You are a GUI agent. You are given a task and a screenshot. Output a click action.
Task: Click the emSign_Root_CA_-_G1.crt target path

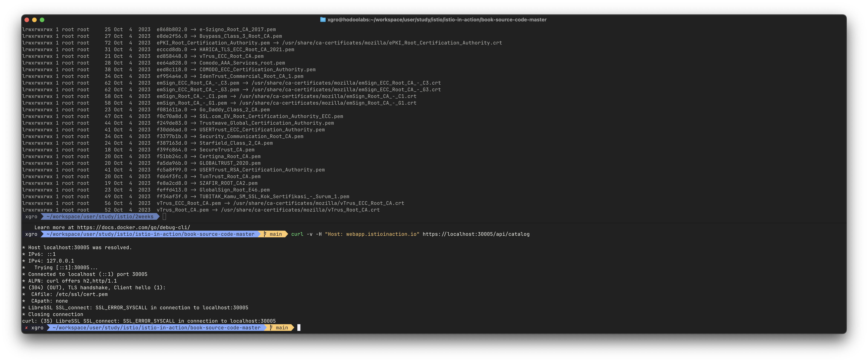click(x=328, y=103)
